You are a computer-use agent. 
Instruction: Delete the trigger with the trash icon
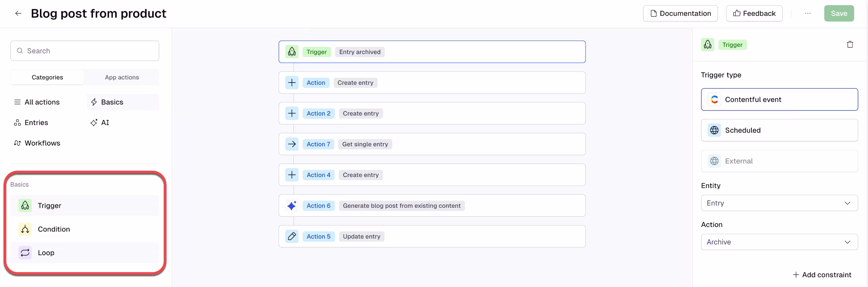[850, 44]
